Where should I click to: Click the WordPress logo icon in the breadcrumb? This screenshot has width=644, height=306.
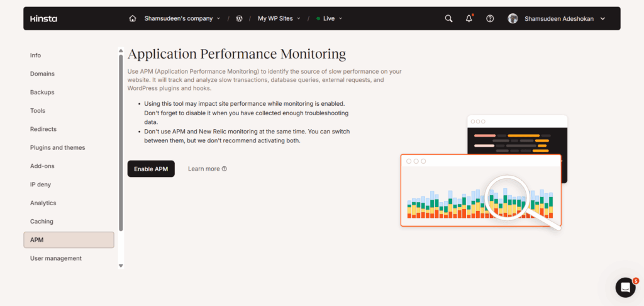(x=239, y=18)
